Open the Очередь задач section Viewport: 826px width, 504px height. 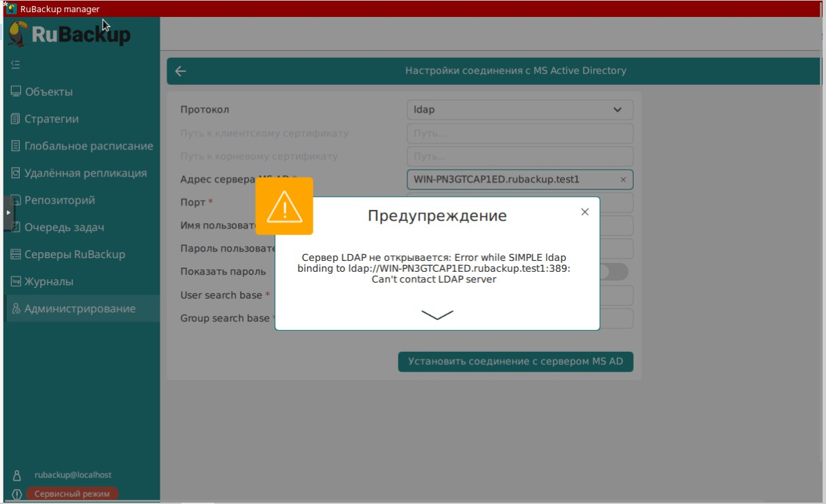point(64,228)
